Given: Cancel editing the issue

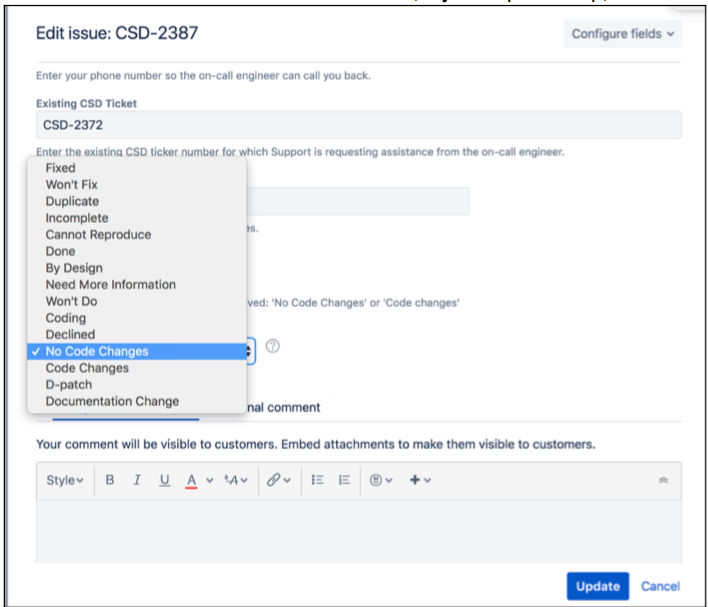Looking at the screenshot, I should (660, 586).
